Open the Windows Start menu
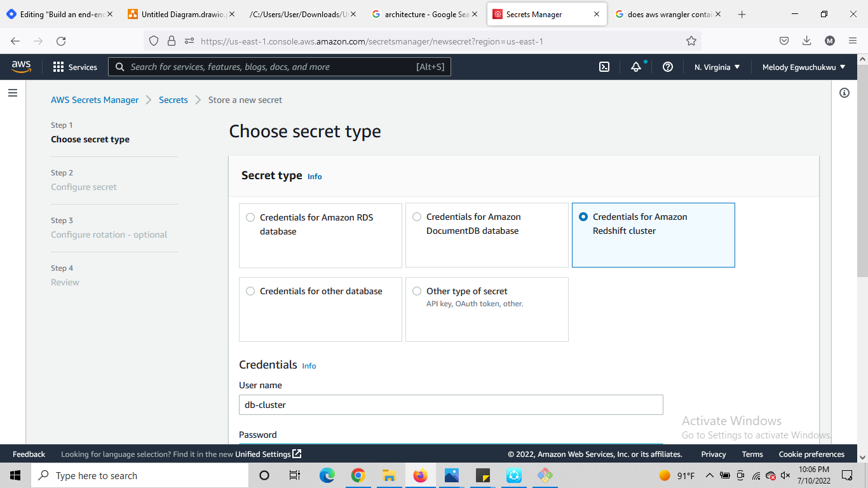 [x=15, y=475]
